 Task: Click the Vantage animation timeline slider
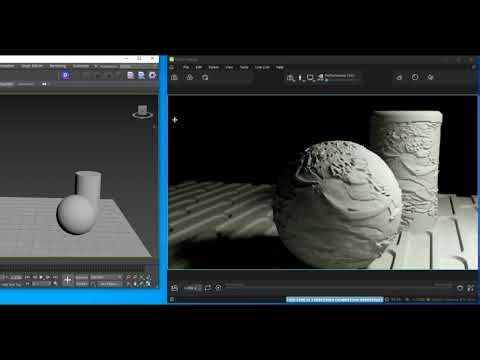tap(339, 287)
